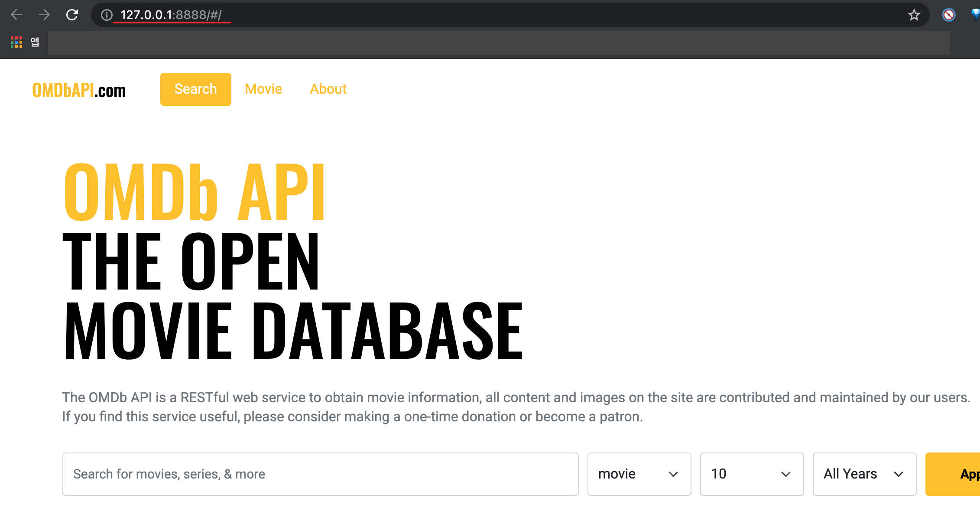The image size is (980, 508).
Task: Open the site information icon
Action: 107,15
